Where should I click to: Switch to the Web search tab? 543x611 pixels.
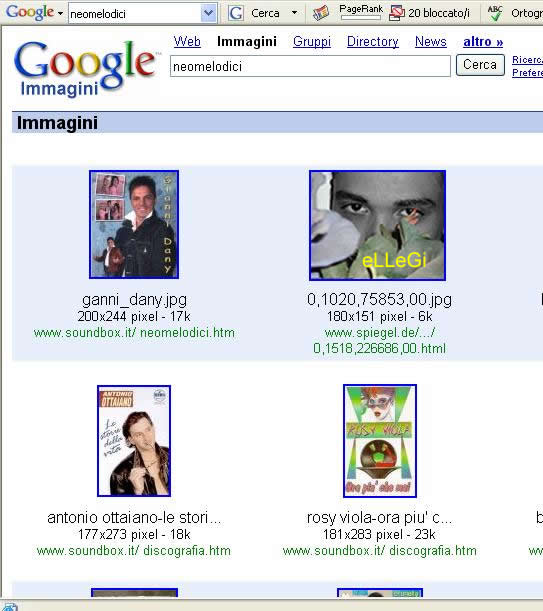point(187,41)
